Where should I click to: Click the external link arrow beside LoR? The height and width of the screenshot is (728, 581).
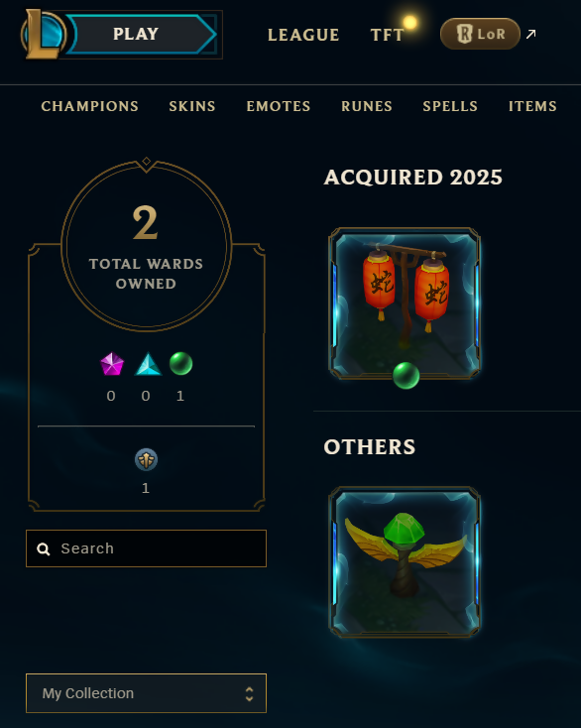coord(530,34)
